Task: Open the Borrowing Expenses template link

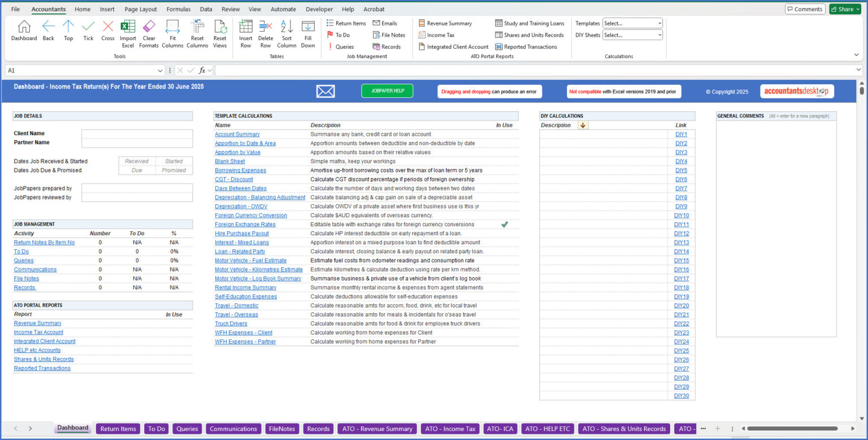Action: [x=240, y=170]
